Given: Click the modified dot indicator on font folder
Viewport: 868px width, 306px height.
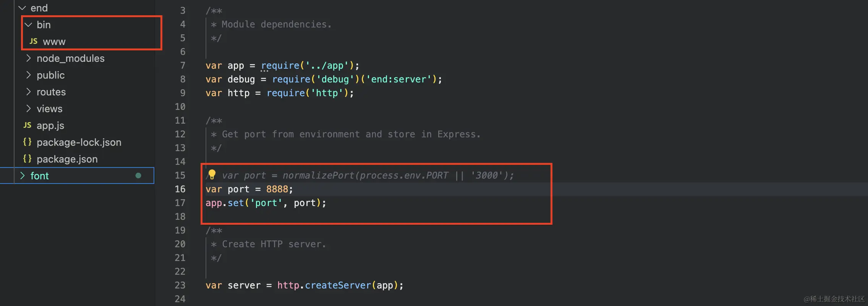Looking at the screenshot, I should click(x=138, y=176).
